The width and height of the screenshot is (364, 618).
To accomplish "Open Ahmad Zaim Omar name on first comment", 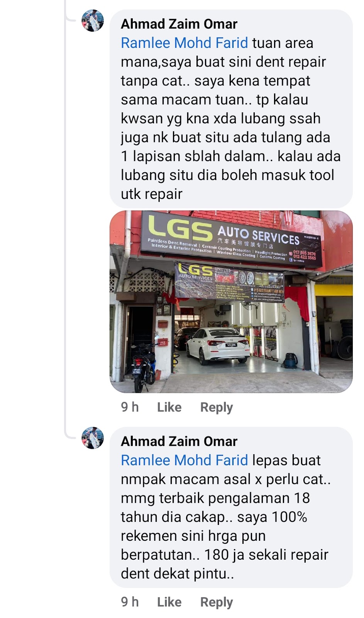I will click(x=179, y=24).
